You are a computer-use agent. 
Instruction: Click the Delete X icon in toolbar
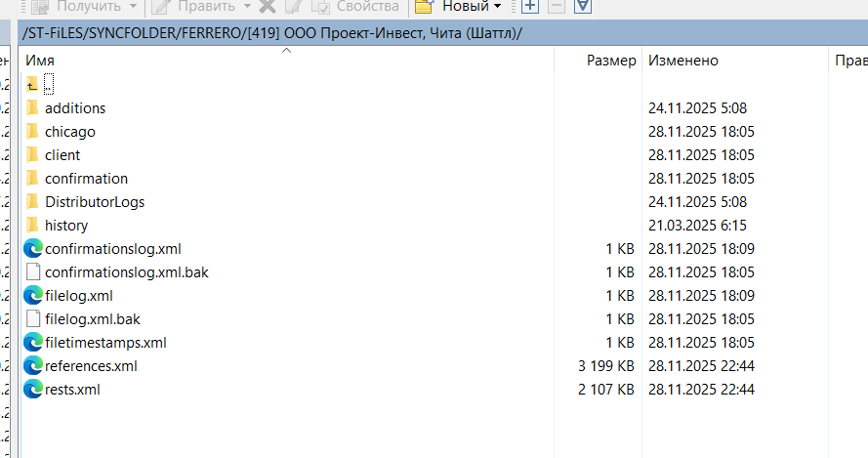click(268, 6)
